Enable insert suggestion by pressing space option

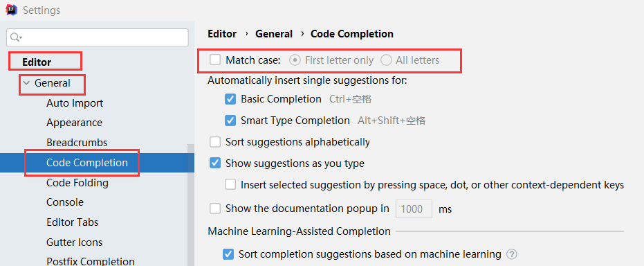point(230,184)
